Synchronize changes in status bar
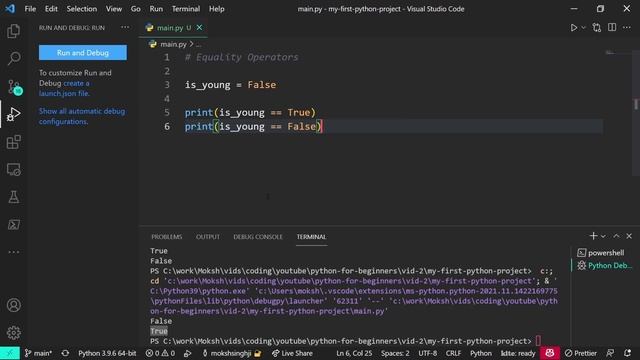This screenshot has width=640, height=360. pyautogui.click(x=65, y=353)
